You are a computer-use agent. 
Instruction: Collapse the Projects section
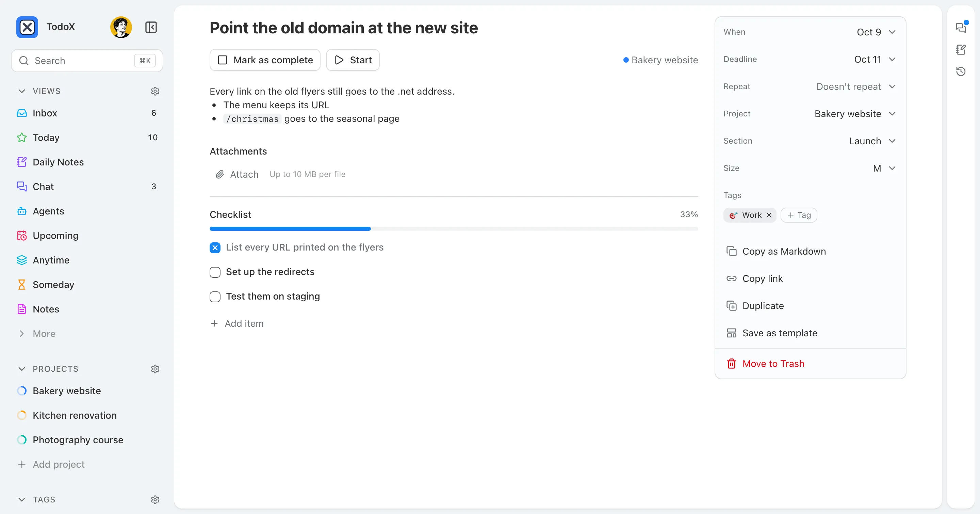(x=22, y=369)
